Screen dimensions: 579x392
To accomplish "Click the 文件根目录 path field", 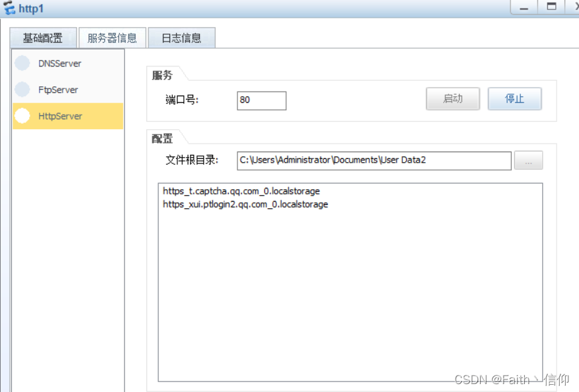I will click(374, 161).
